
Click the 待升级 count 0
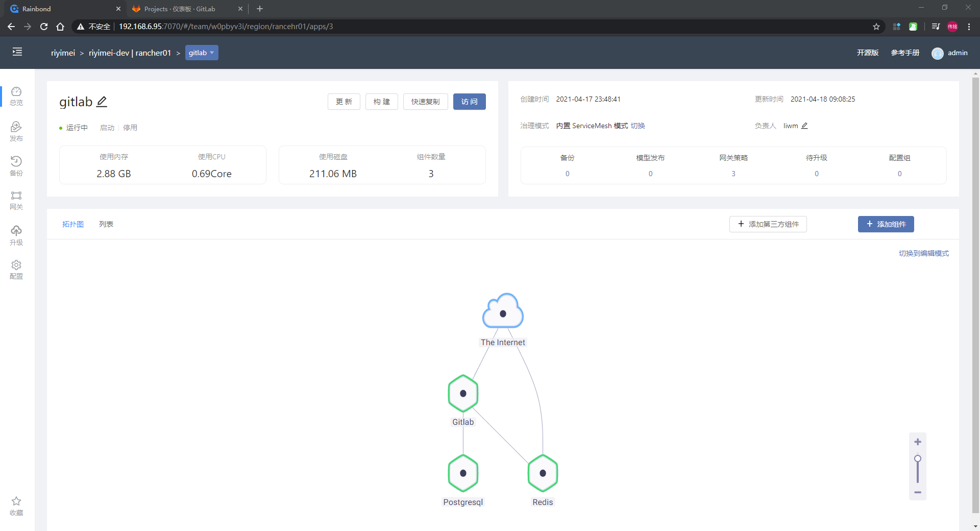(817, 174)
